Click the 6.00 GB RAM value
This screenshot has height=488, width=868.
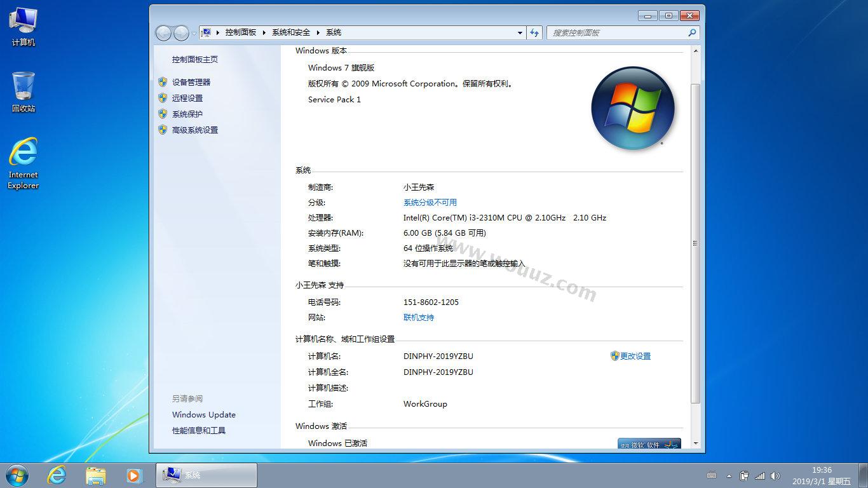point(445,233)
